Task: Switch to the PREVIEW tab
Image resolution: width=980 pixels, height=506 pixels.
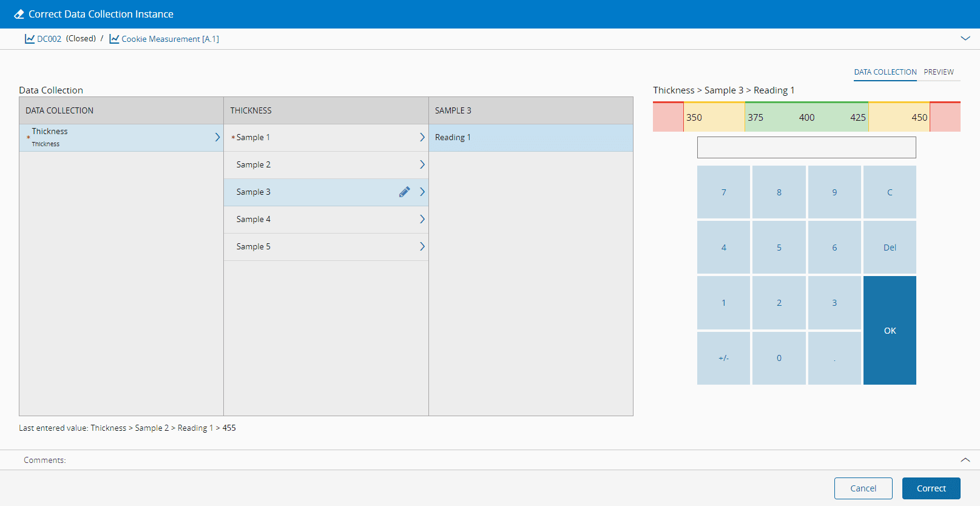Action: 939,72
